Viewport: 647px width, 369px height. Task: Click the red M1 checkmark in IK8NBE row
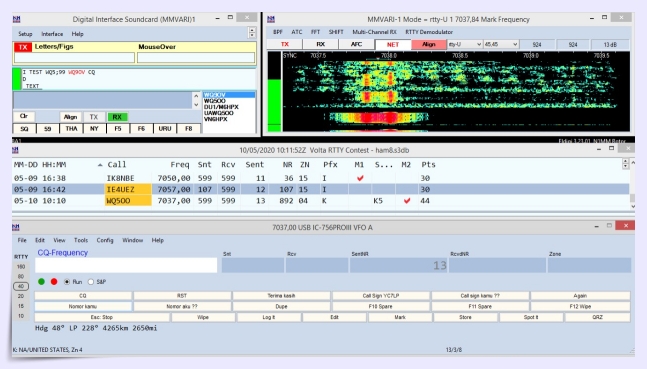coord(360,178)
